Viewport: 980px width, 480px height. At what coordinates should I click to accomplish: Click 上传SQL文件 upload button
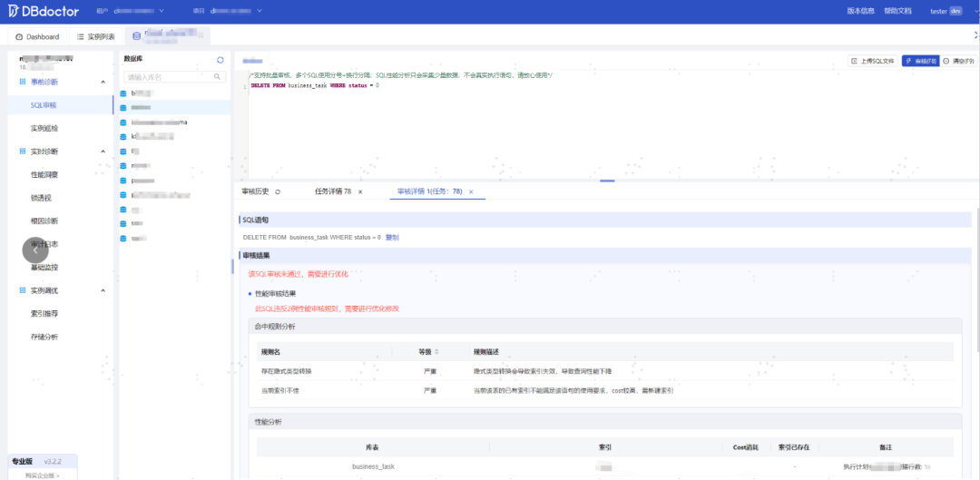pos(873,62)
